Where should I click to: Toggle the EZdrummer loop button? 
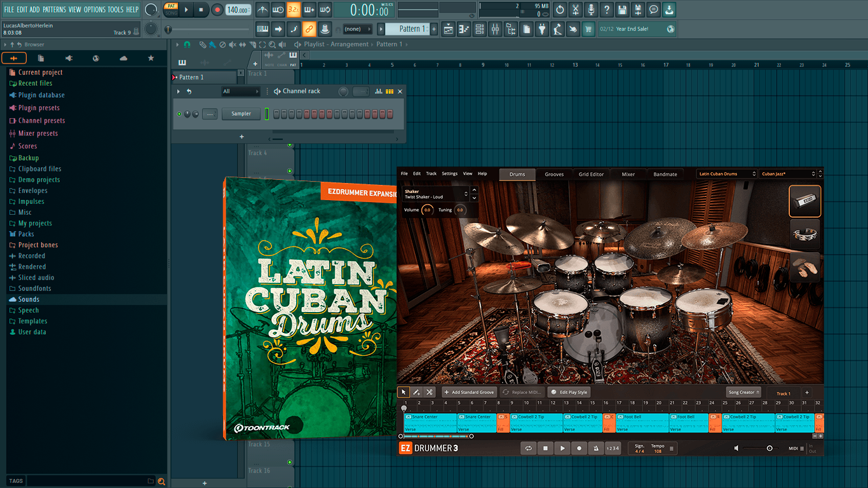(x=528, y=448)
